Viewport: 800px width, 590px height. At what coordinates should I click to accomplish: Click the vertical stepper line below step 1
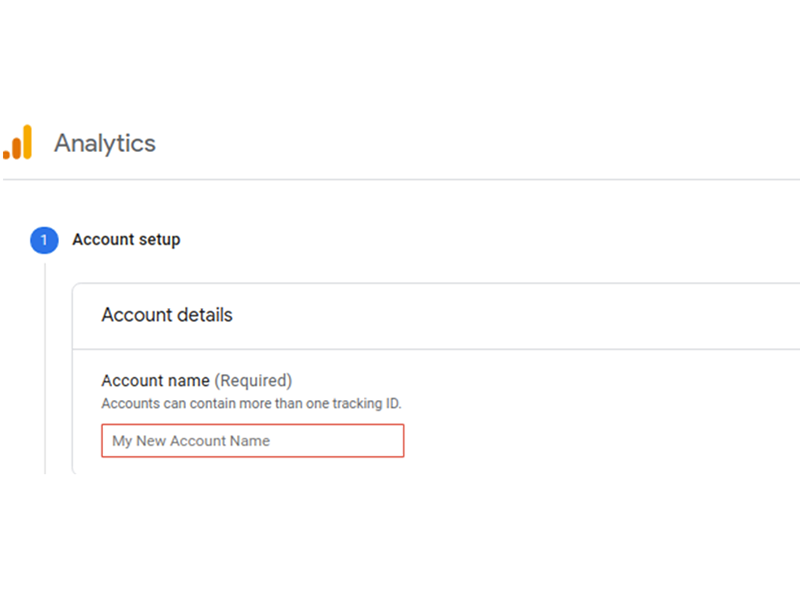pos(45,368)
